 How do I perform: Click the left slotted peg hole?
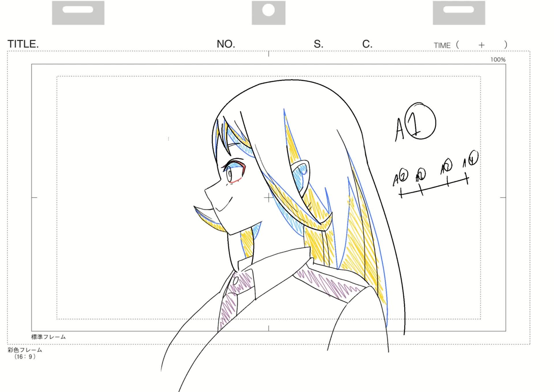(78, 10)
